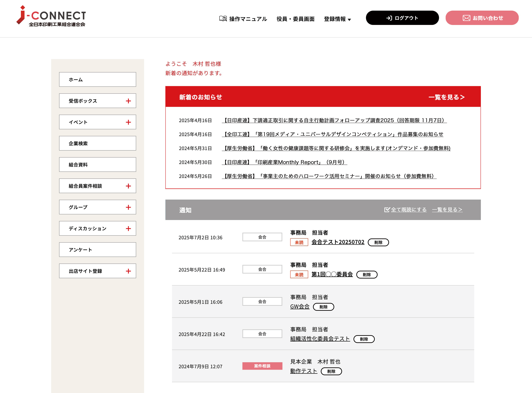Open the 登録情報 dropdown arrow

coord(349,20)
